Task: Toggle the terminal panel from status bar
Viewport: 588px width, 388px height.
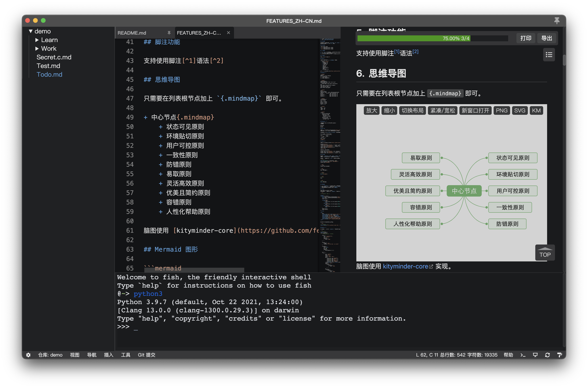Action: [523, 355]
